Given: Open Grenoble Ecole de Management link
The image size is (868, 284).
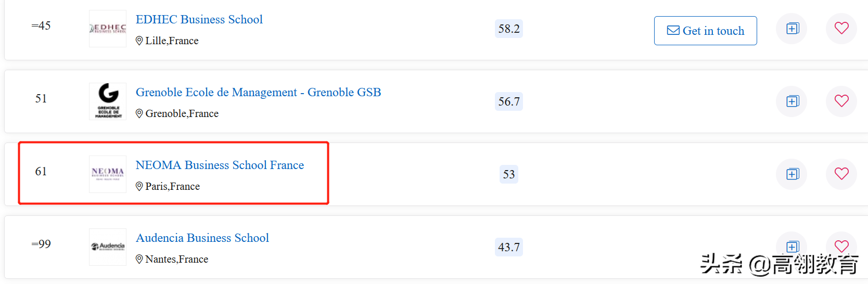Looking at the screenshot, I should tap(258, 93).
